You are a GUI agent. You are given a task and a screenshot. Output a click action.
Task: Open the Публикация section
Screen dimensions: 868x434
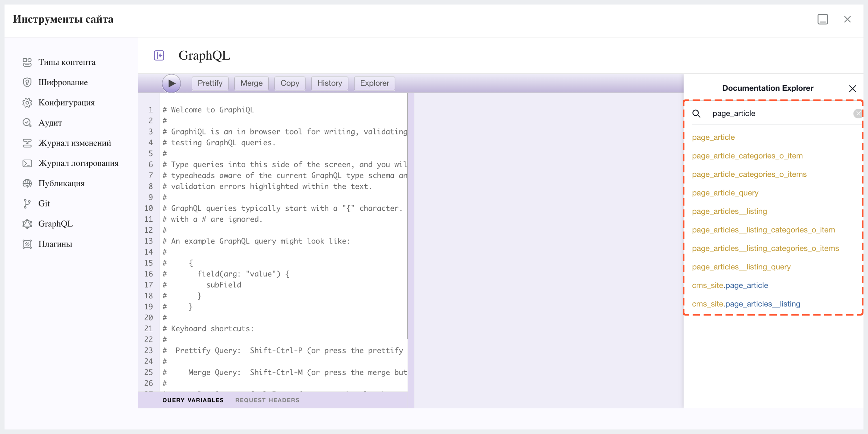click(61, 183)
